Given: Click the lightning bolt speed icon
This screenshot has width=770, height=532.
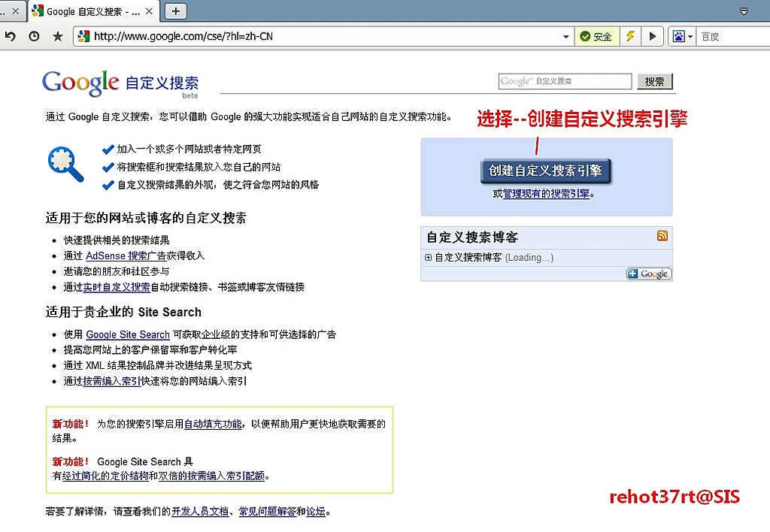Looking at the screenshot, I should [630, 36].
